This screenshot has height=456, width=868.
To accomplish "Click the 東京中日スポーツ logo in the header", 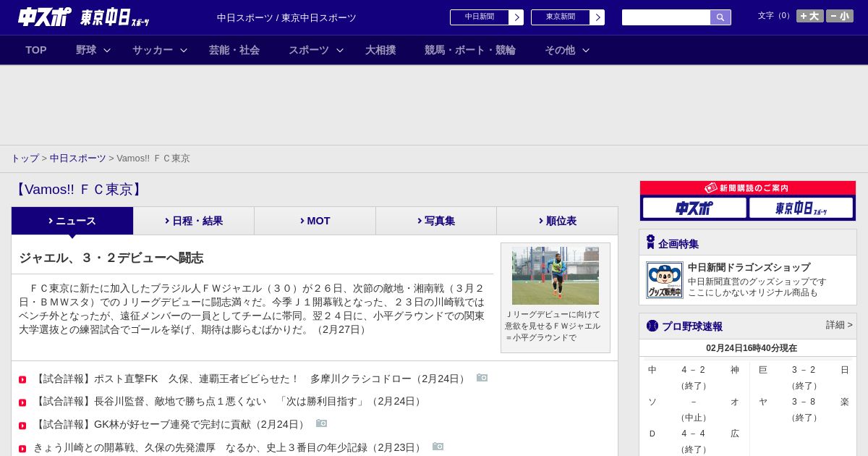I will [x=115, y=17].
